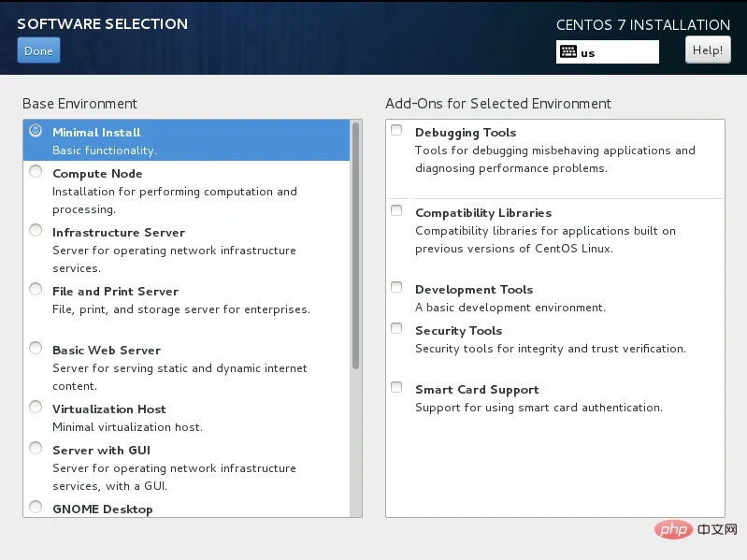Image resolution: width=747 pixels, height=560 pixels.
Task: Select the Minimal Install radio button
Action: 36,131
